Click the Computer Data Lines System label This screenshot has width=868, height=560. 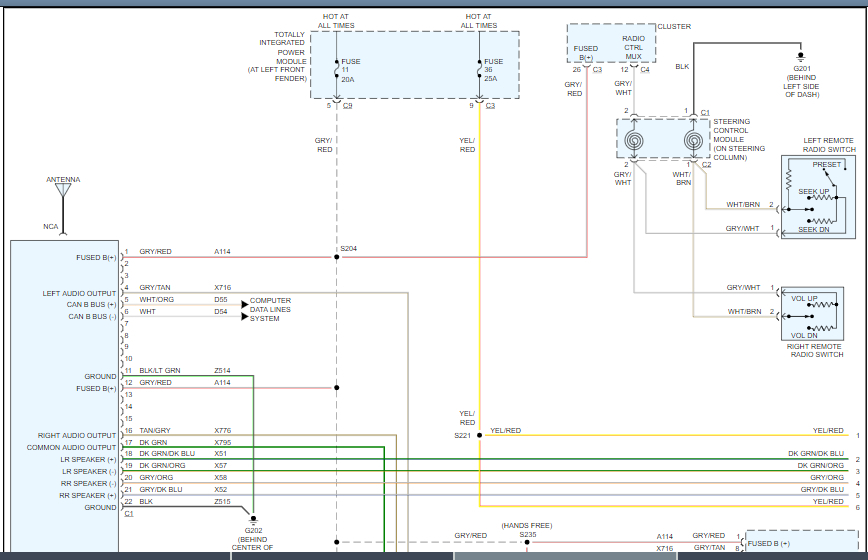click(x=270, y=310)
